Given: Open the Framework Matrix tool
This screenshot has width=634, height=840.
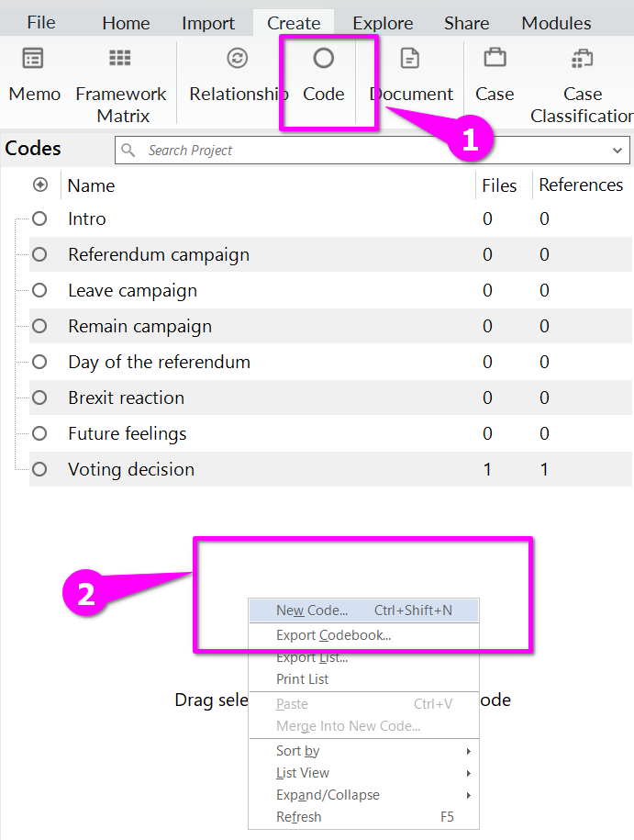Looking at the screenshot, I should point(120,59).
